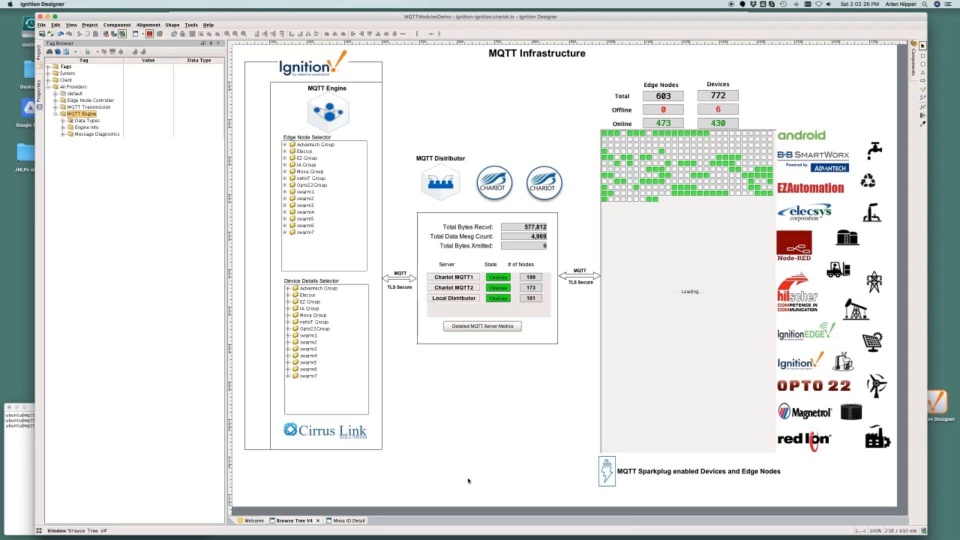
Task: Expand Advantech Group in Edge Node Selector
Action: click(x=285, y=144)
